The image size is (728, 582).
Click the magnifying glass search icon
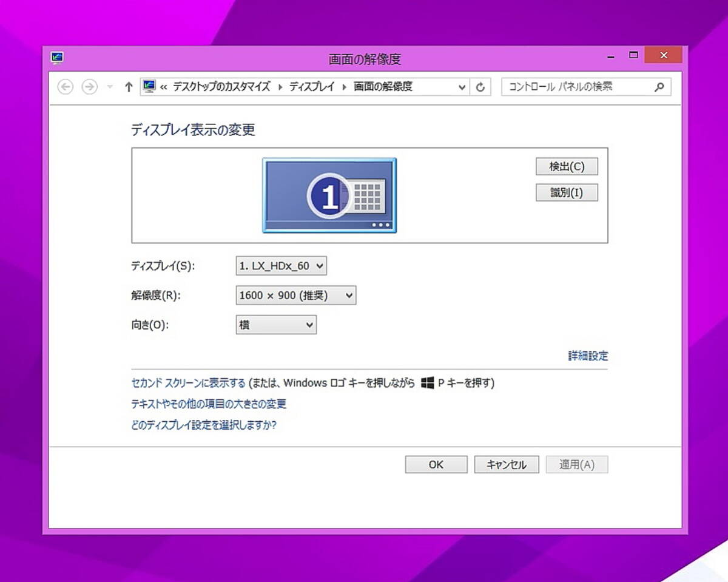pyautogui.click(x=659, y=87)
